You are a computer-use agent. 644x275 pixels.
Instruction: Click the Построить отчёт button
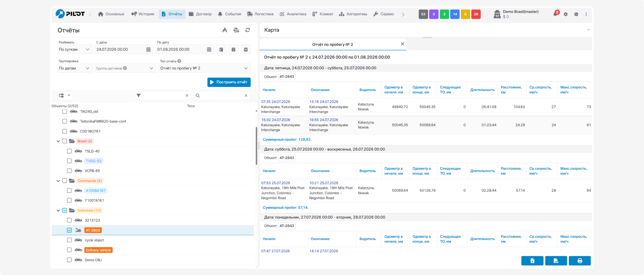click(x=229, y=82)
